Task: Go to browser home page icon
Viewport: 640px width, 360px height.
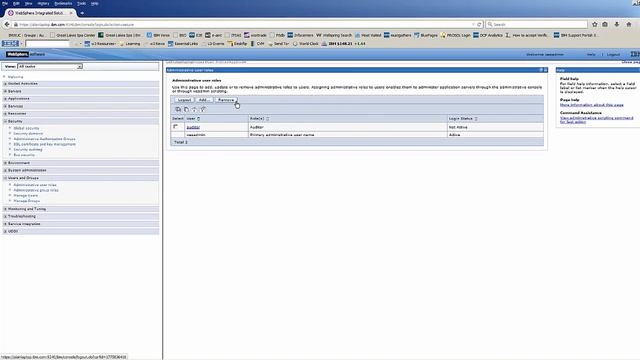Action: pos(629,24)
